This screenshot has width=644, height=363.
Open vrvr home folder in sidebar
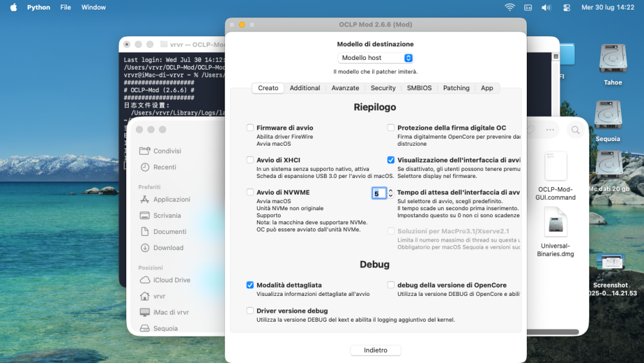(153, 296)
